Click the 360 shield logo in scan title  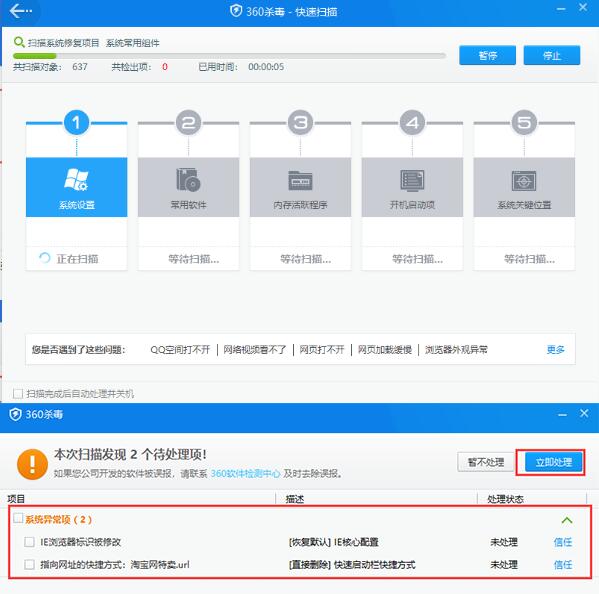(x=236, y=11)
